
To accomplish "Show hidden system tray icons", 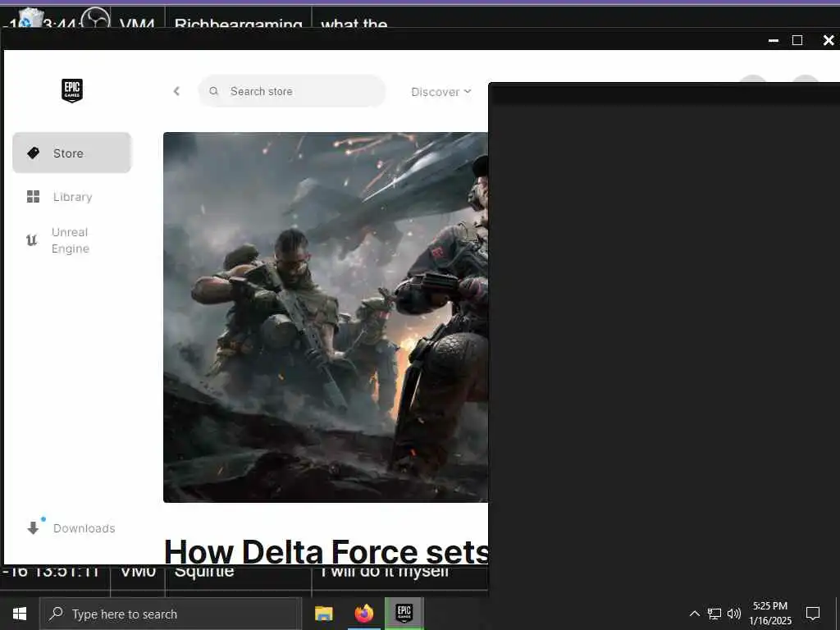I will (x=694, y=614).
